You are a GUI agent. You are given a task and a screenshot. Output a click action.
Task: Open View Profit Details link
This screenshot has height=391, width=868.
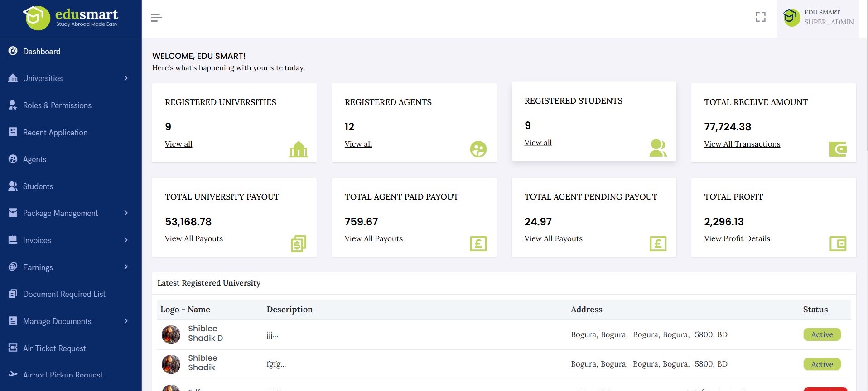pos(737,238)
